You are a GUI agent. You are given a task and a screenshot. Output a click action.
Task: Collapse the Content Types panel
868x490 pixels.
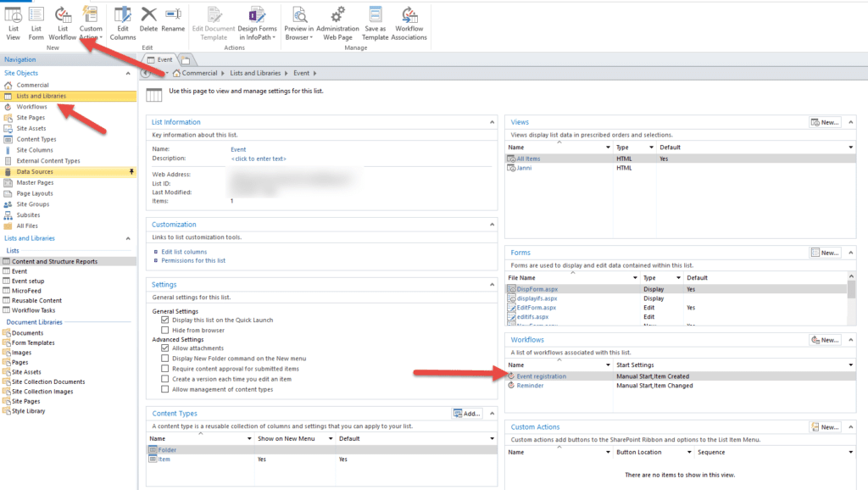coord(492,414)
